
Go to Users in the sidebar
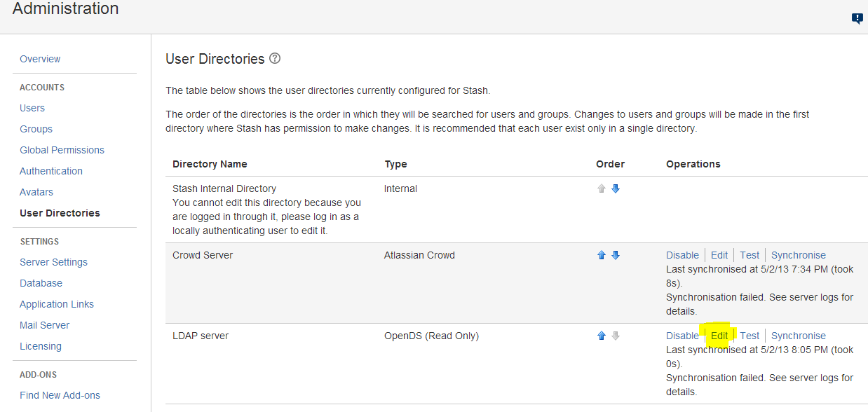[32, 108]
